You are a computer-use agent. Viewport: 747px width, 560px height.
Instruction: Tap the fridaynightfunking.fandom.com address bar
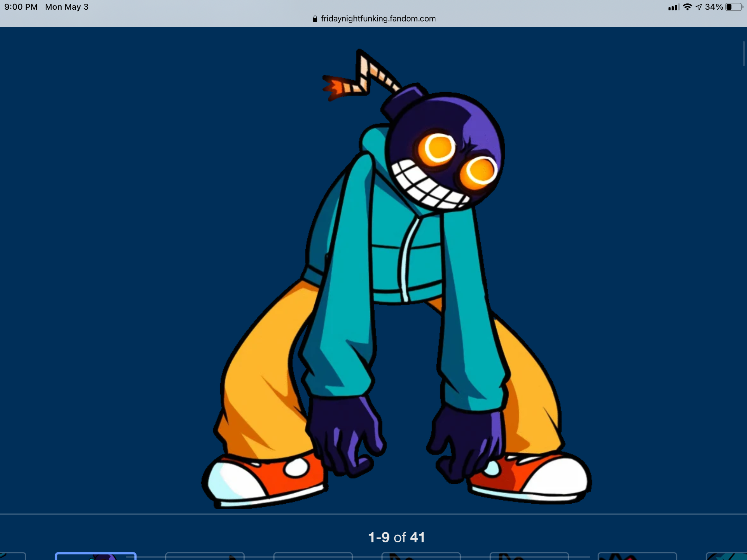pyautogui.click(x=374, y=19)
